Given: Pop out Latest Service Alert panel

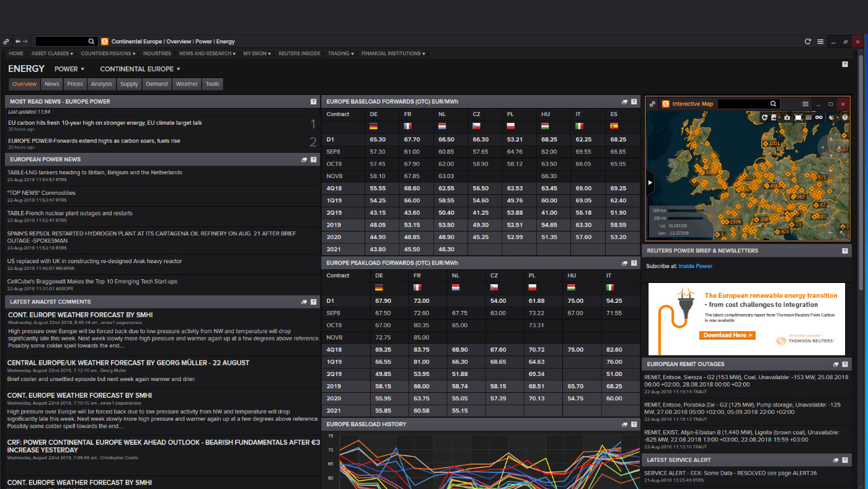Looking at the screenshot, I should (x=836, y=460).
